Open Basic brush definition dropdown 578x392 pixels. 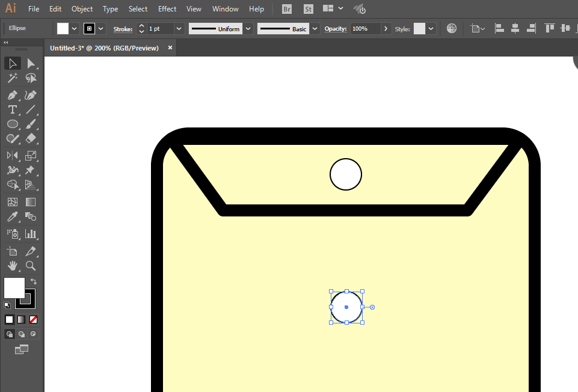coord(315,29)
